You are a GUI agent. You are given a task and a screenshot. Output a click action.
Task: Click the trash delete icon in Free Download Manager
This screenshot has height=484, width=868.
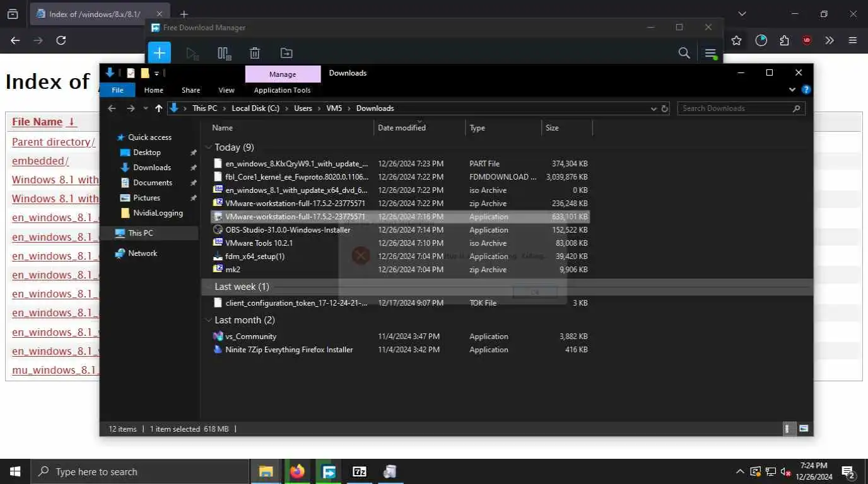[x=255, y=54]
